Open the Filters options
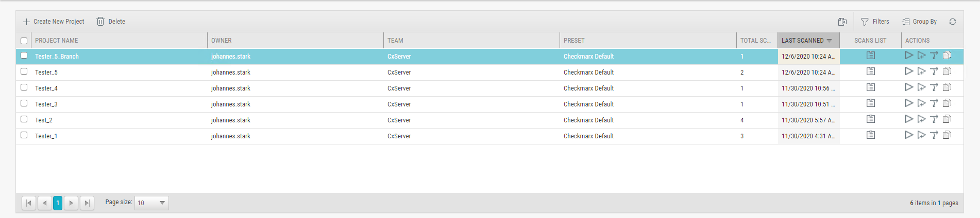980x218 pixels. coord(875,22)
